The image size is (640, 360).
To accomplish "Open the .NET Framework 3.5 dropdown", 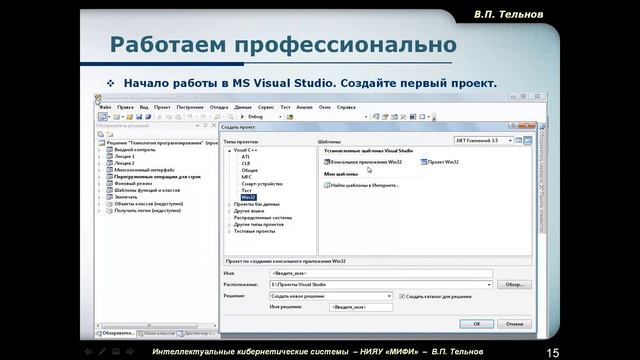I will click(x=510, y=140).
